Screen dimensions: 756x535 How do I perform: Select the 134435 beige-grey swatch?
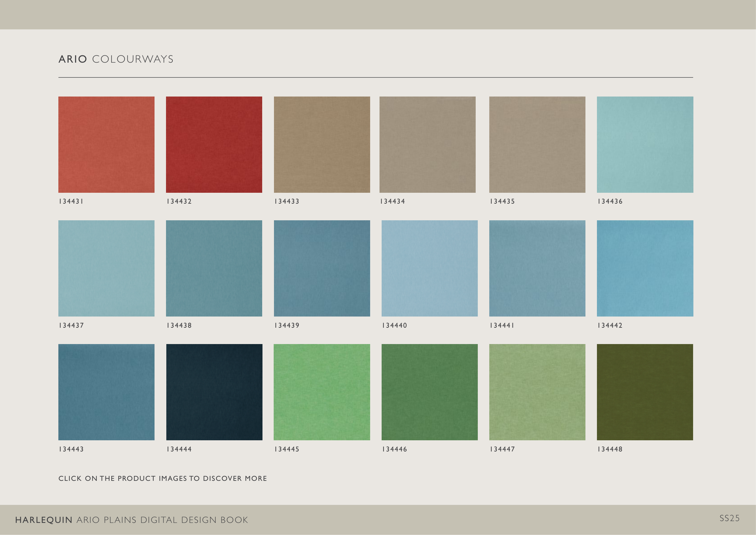(x=537, y=145)
